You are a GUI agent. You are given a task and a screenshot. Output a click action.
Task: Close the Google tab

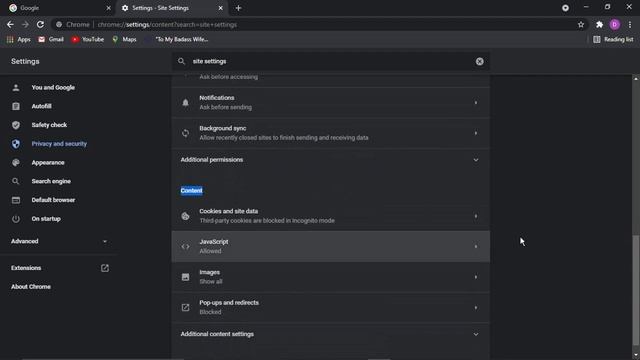pyautogui.click(x=109, y=8)
